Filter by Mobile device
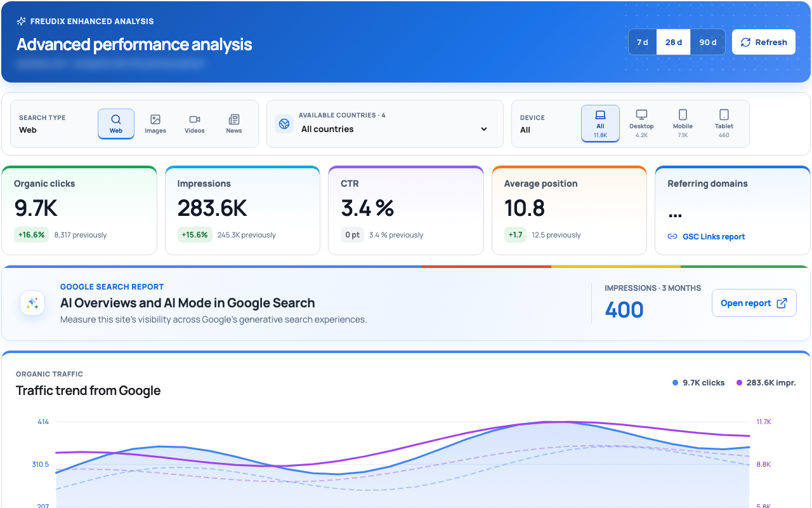This screenshot has height=508, width=812. [x=683, y=124]
